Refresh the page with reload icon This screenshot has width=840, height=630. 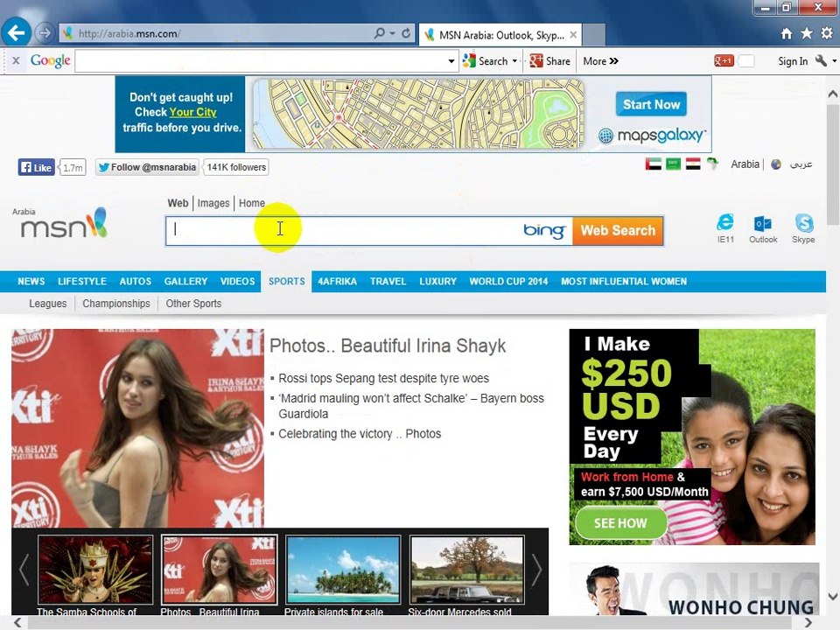tap(406, 33)
